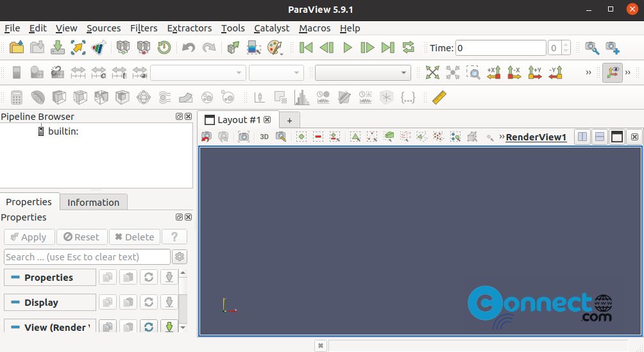The width and height of the screenshot is (644, 352).
Task: Open the Calculator filter
Action: [17, 97]
